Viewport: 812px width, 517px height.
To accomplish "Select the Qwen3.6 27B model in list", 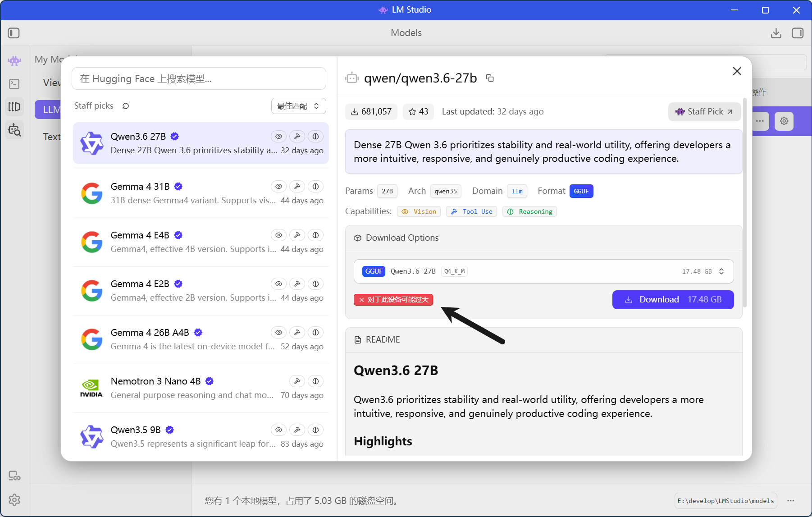I will coord(201,143).
